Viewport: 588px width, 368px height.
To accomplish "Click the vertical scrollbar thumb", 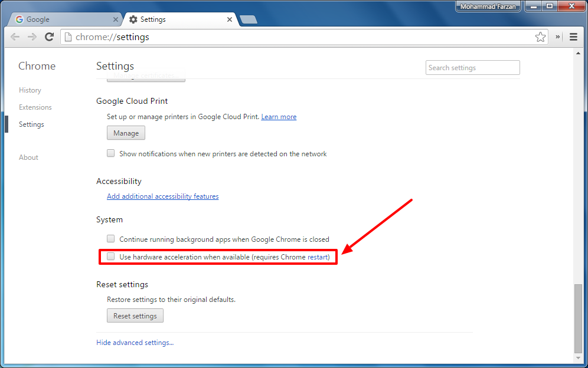I will tap(578, 318).
